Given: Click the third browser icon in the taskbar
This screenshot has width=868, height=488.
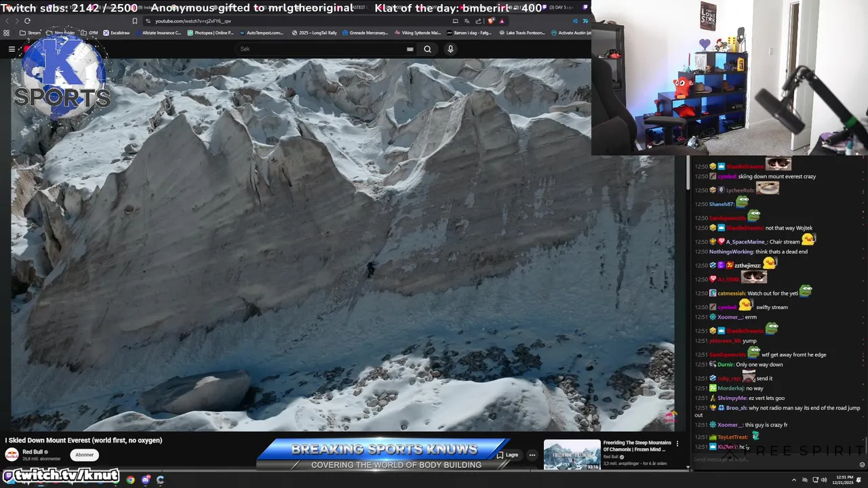Looking at the screenshot, I should pyautogui.click(x=161, y=480).
